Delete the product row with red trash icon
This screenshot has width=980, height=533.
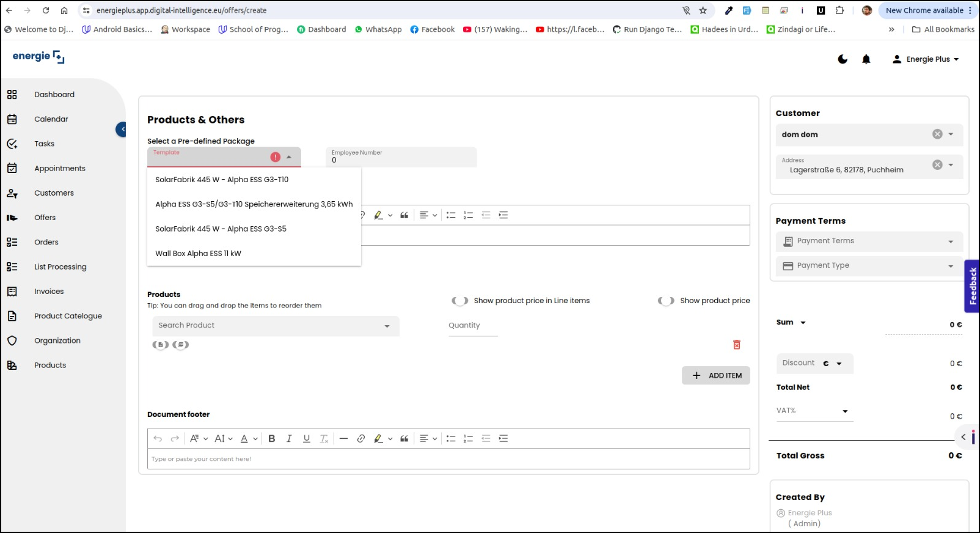pyautogui.click(x=737, y=345)
